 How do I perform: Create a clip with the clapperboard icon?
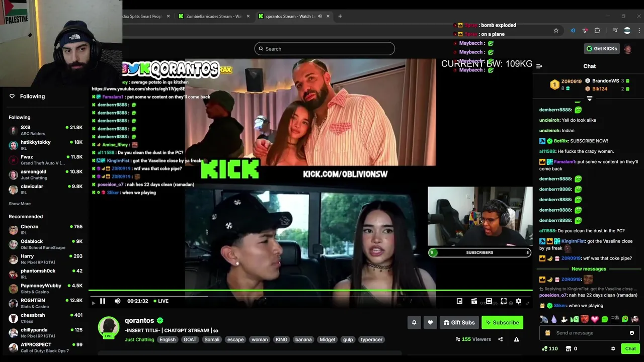474,301
